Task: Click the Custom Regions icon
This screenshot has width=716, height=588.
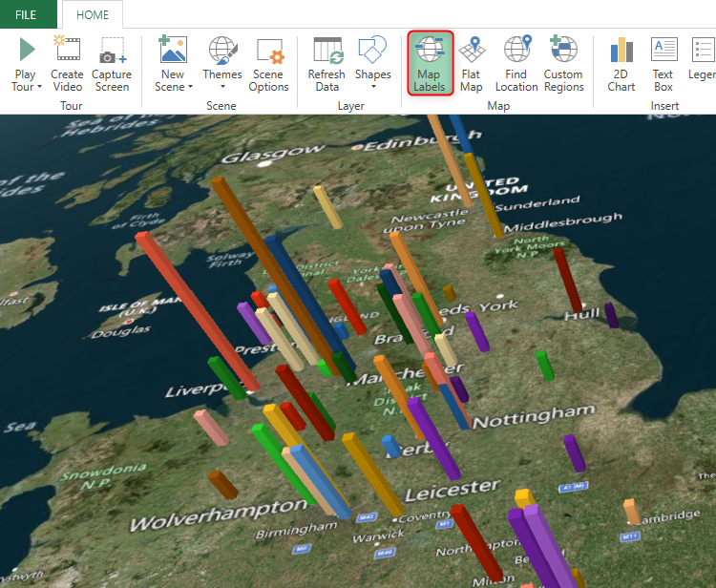Action: click(x=563, y=65)
